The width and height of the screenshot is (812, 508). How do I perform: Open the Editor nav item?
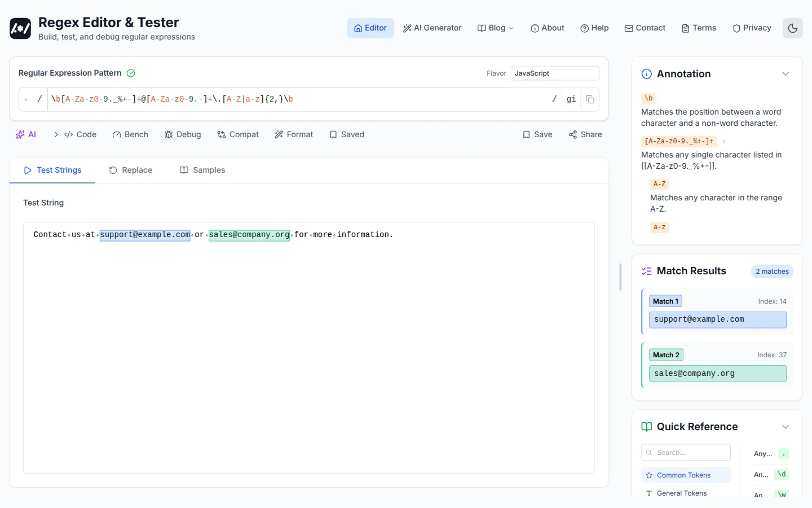click(370, 28)
